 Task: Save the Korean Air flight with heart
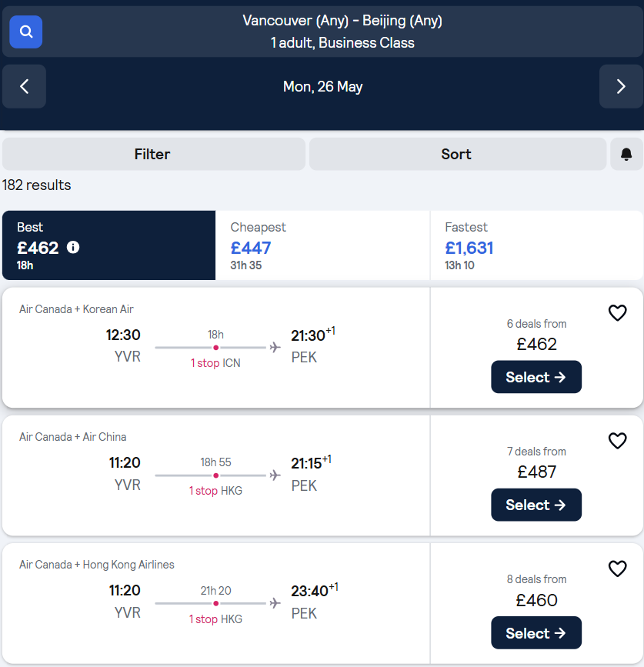click(x=617, y=313)
